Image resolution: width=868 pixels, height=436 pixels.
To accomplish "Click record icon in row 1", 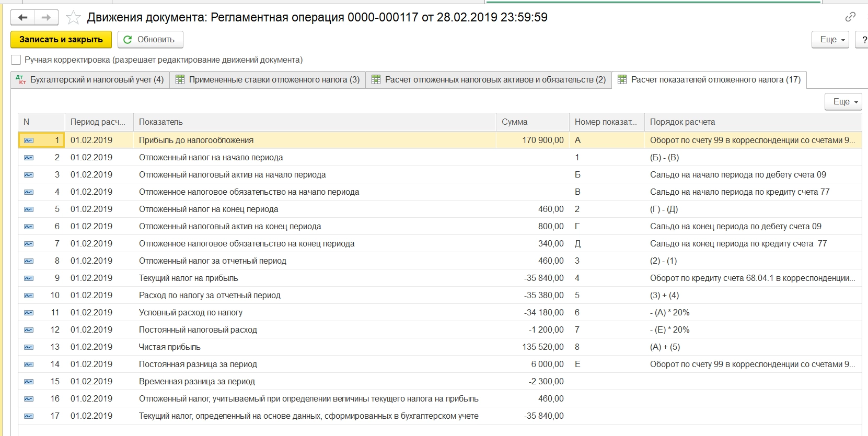I will tap(29, 140).
